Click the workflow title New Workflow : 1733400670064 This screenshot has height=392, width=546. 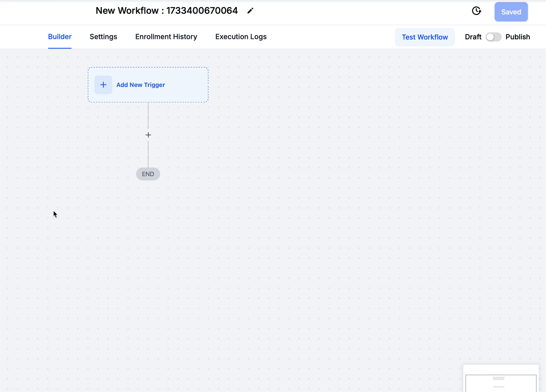(x=167, y=11)
